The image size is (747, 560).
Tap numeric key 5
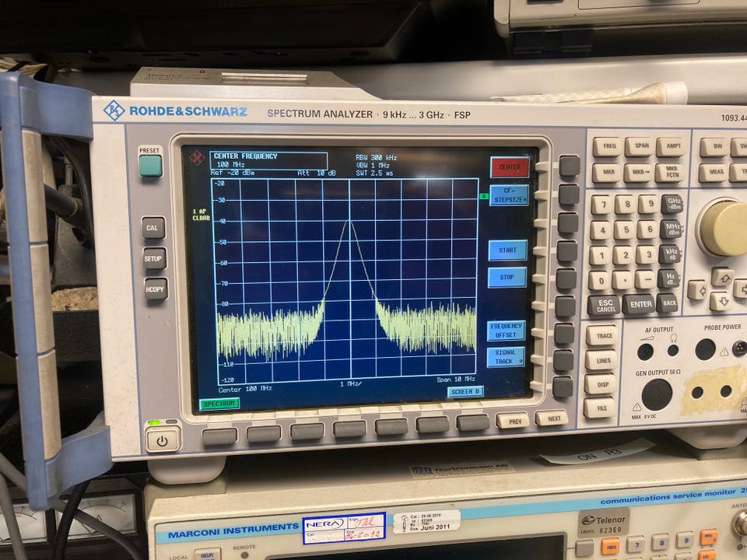point(625,230)
